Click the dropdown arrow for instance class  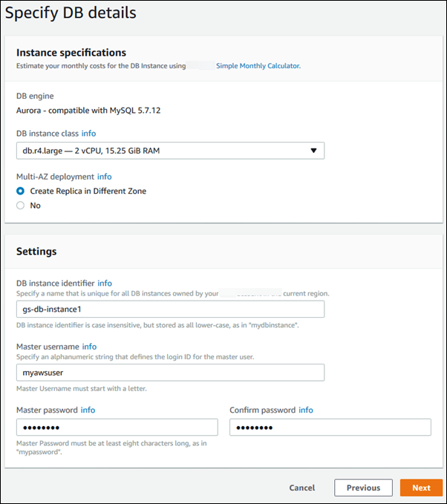pyautogui.click(x=313, y=151)
